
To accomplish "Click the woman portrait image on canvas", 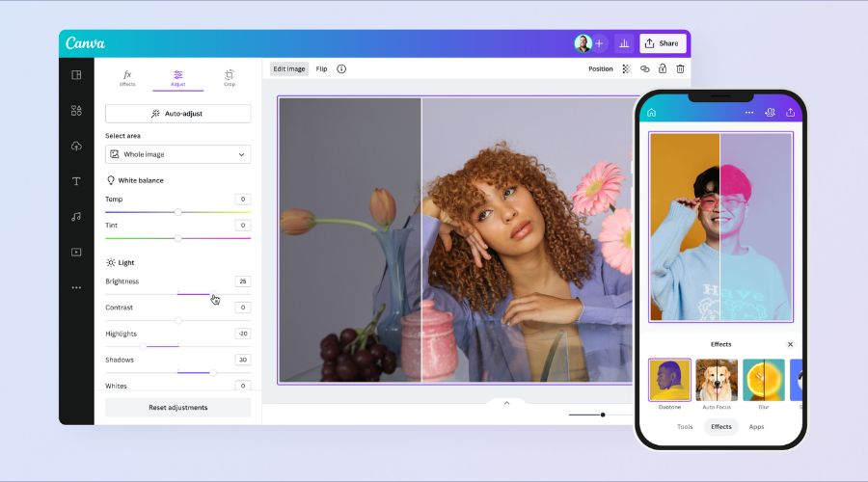I will pyautogui.click(x=455, y=240).
